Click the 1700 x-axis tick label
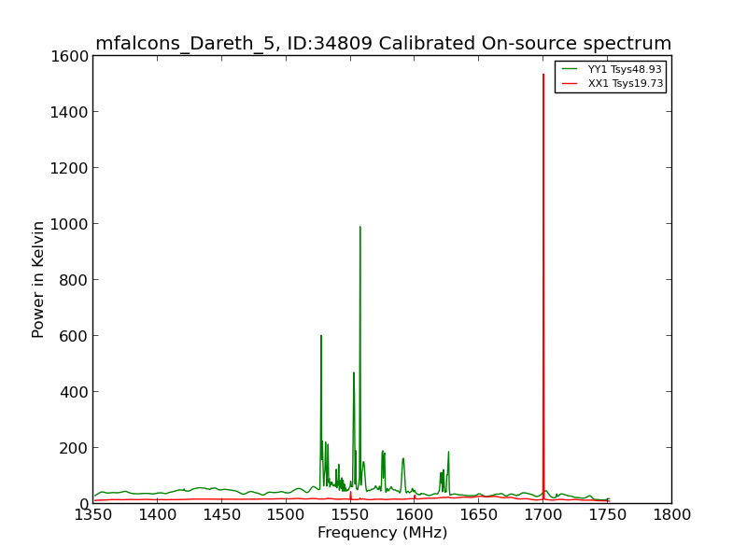This screenshot has width=747, height=560. coord(543,515)
